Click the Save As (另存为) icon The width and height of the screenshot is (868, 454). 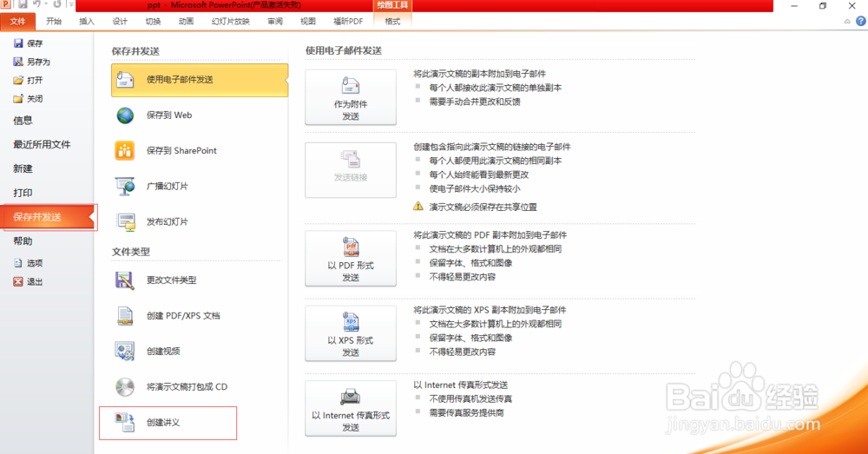(18, 62)
